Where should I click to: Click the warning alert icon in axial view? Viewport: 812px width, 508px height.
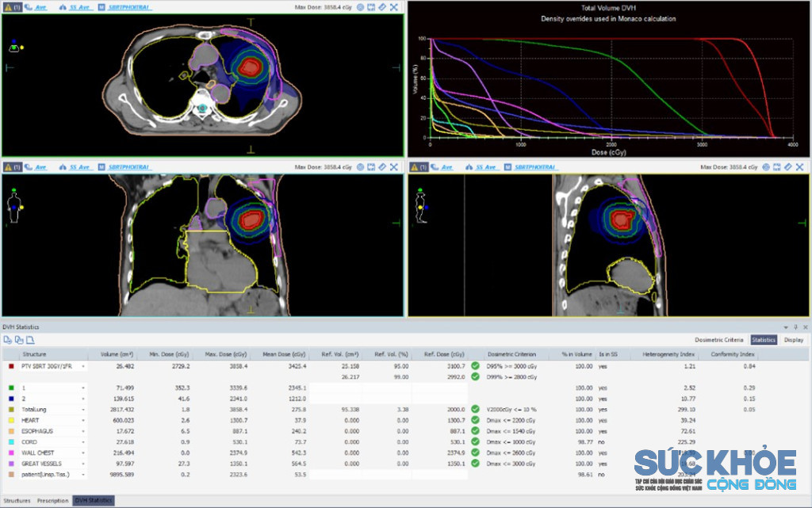coord(8,7)
